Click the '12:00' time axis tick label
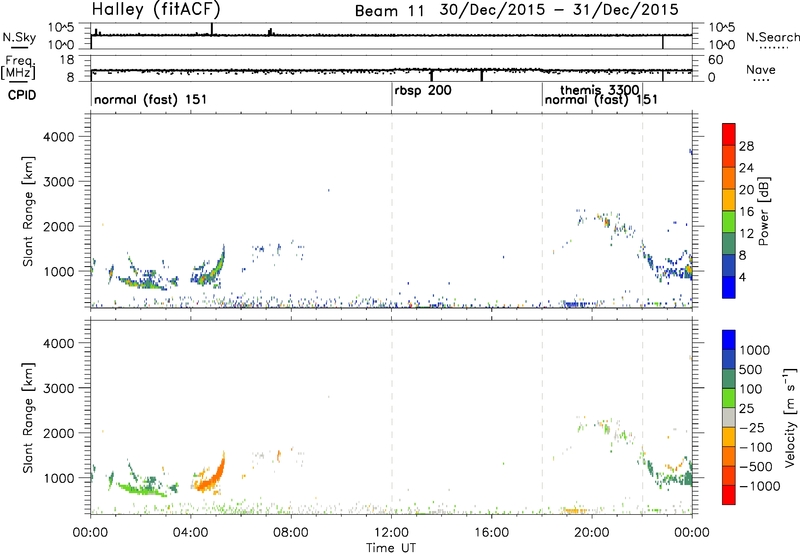This screenshot has width=800, height=554. coord(391,533)
